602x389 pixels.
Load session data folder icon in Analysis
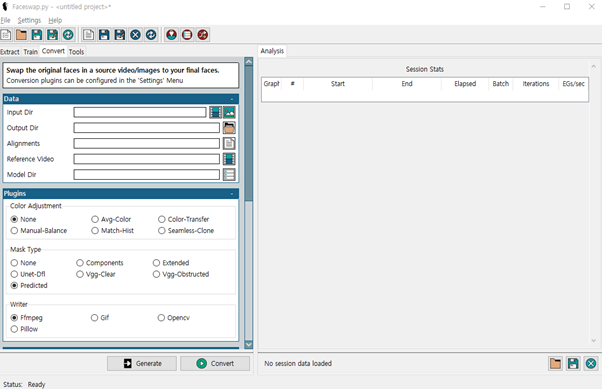[x=555, y=363]
